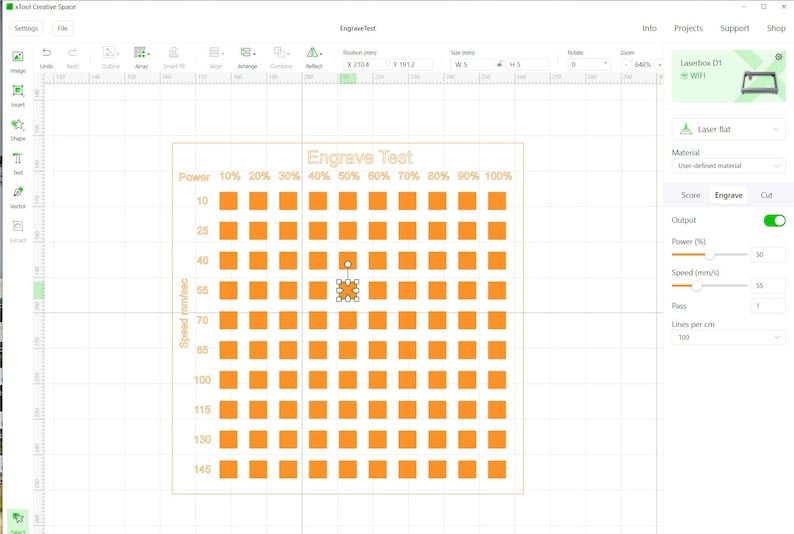The height and width of the screenshot is (534, 794).
Task: Open the Outline tool
Action: coord(109,52)
